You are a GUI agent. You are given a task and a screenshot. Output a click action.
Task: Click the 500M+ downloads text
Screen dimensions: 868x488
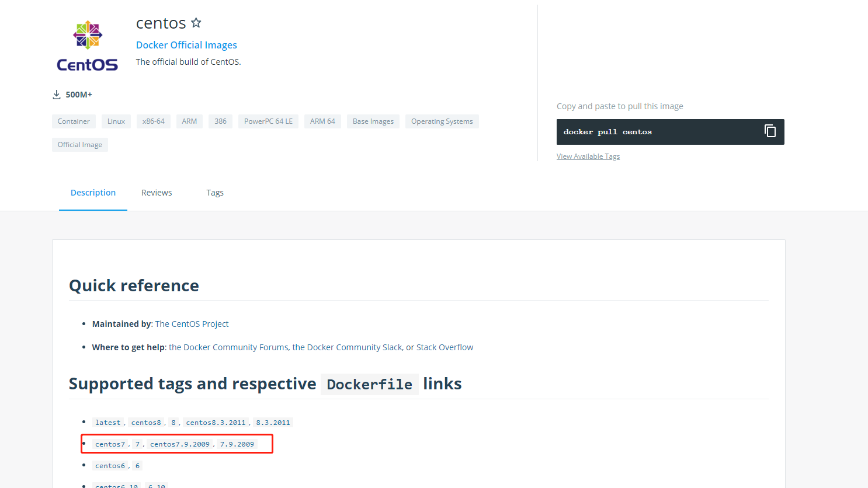(79, 95)
